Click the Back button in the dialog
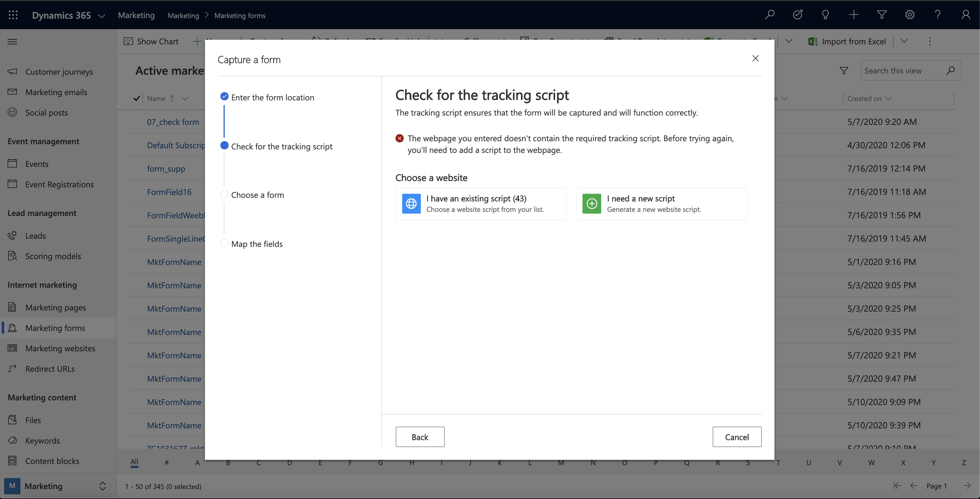980x499 pixels. pos(420,437)
